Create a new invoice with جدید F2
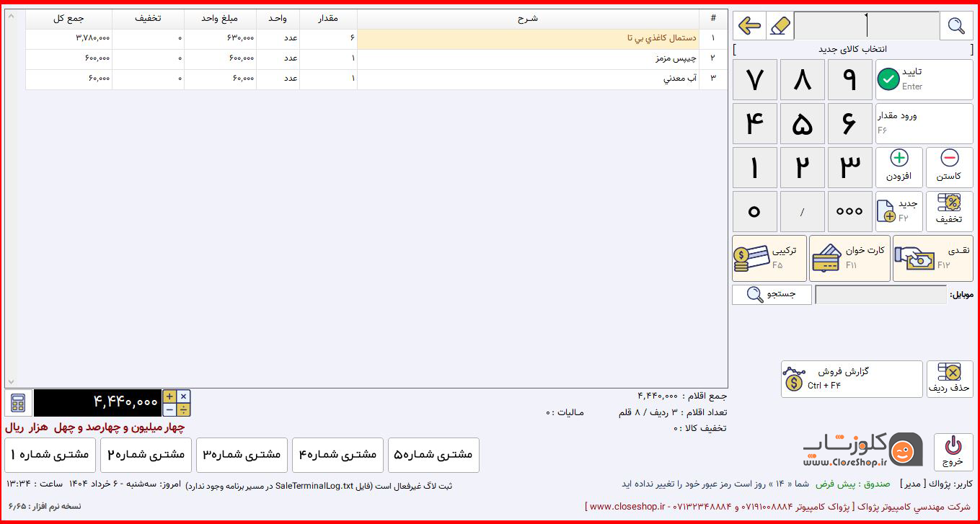Image resolution: width=980 pixels, height=524 pixels. [x=899, y=211]
